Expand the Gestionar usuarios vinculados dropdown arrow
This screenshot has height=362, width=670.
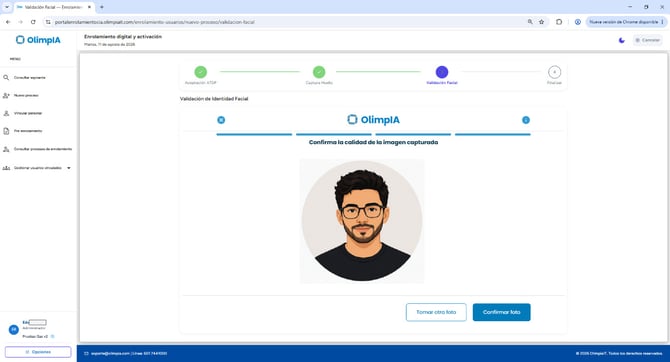[x=69, y=168]
